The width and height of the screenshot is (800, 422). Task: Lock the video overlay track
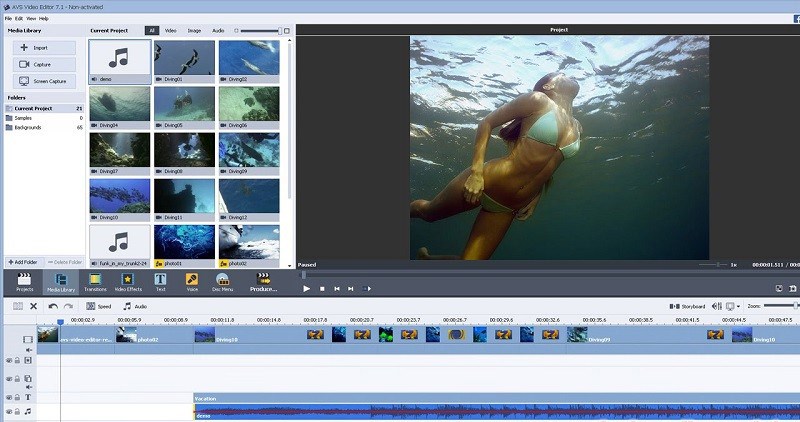click(17, 379)
